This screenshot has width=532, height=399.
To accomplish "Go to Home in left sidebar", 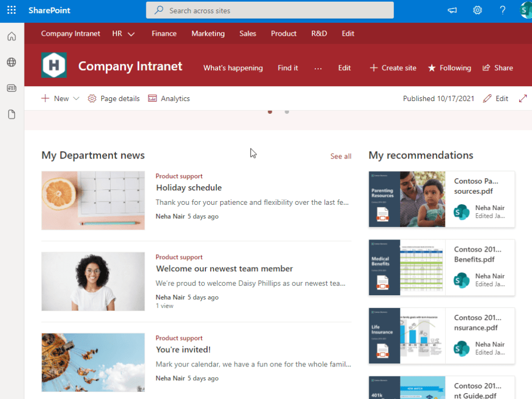I will pyautogui.click(x=12, y=36).
